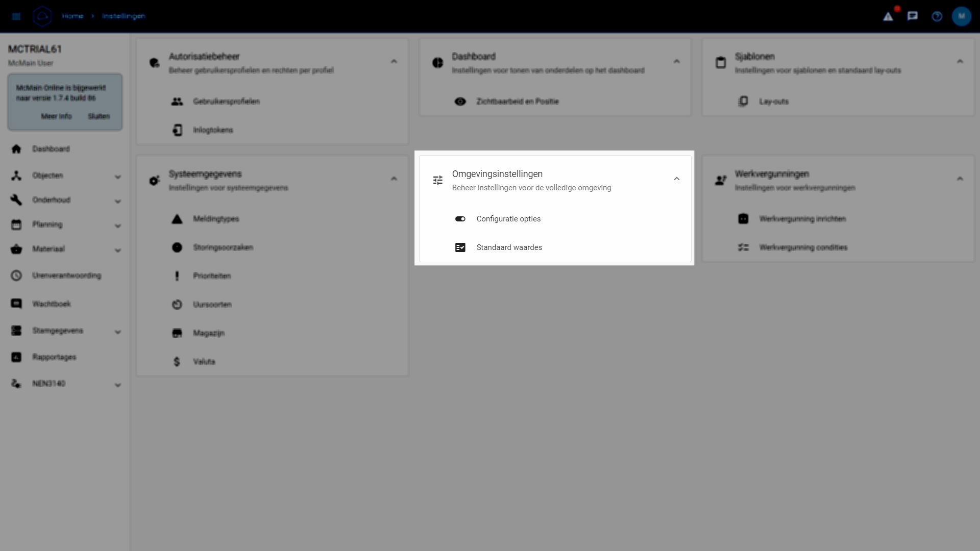This screenshot has height=551, width=980.
Task: Open the alerts warning triangle icon
Action: [x=888, y=16]
